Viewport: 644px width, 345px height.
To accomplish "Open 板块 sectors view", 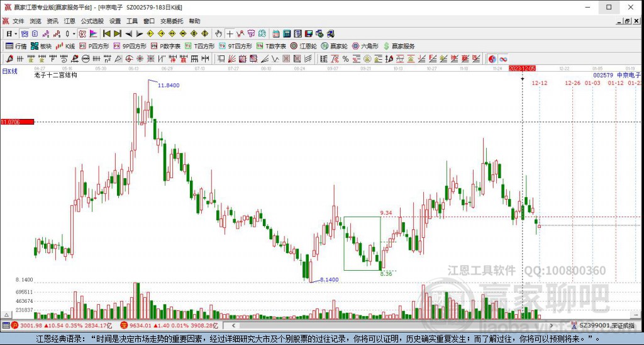I will (41, 46).
